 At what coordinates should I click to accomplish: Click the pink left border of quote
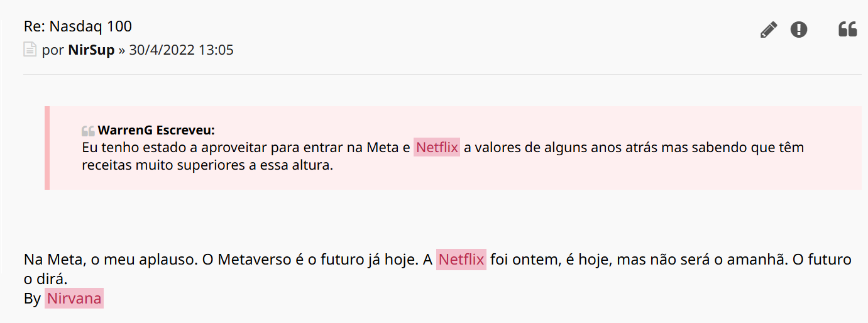[x=47, y=148]
